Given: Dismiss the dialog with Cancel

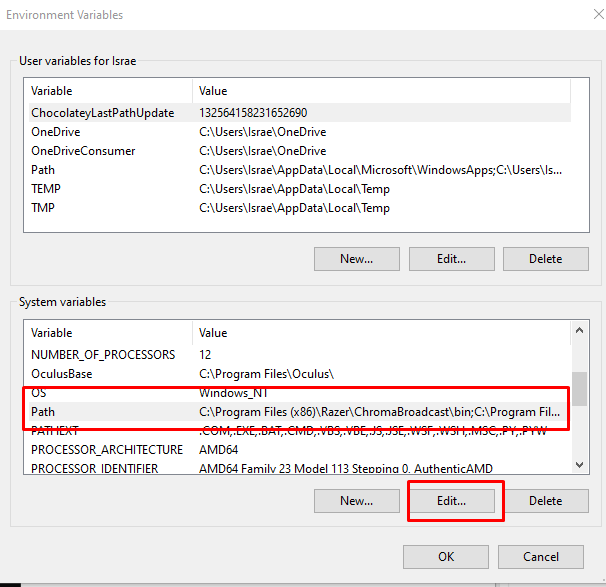Looking at the screenshot, I should (541, 557).
